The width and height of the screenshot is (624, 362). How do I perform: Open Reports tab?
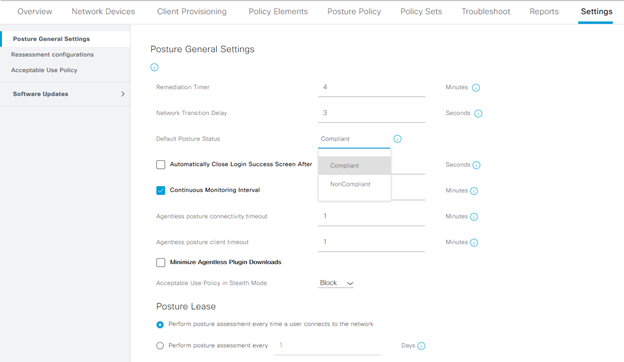tap(544, 12)
